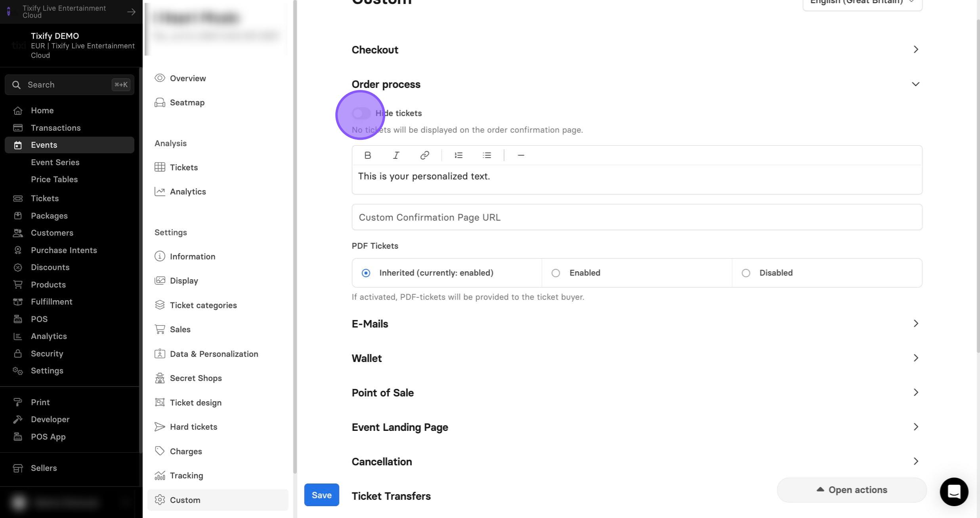Insert bulleted list in editor
The width and height of the screenshot is (980, 518).
point(487,155)
